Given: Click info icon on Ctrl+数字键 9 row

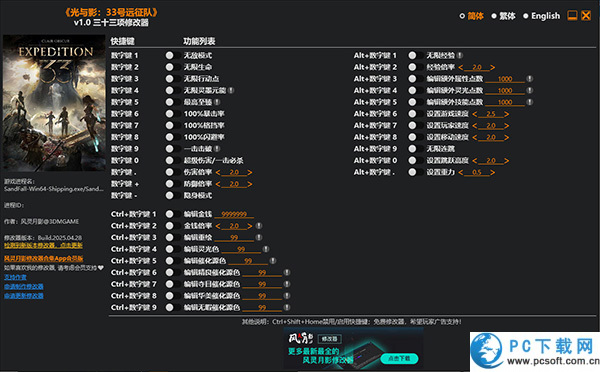Looking at the screenshot, I should [287, 308].
